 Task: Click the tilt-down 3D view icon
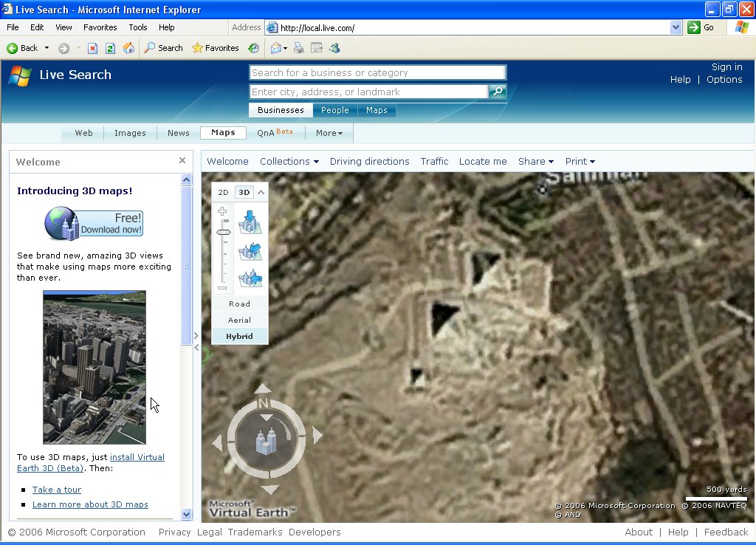(x=250, y=222)
